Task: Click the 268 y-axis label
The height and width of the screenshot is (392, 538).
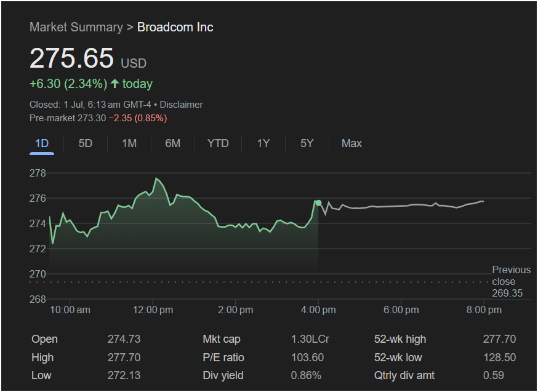Action: tap(38, 299)
